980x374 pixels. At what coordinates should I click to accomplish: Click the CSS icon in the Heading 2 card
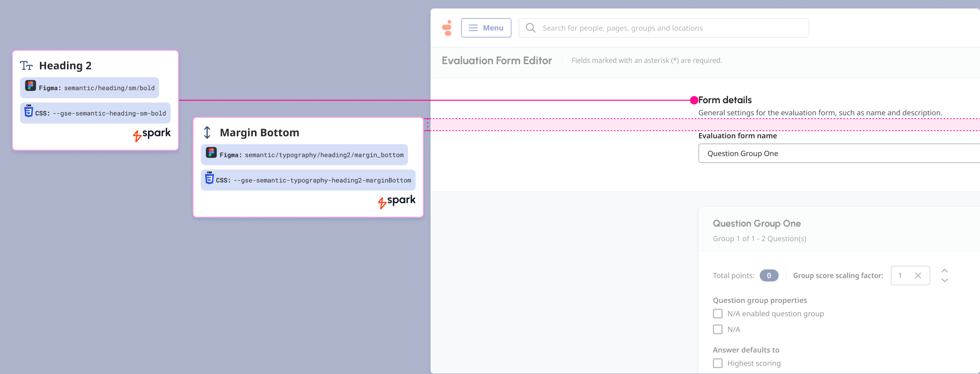(x=29, y=111)
